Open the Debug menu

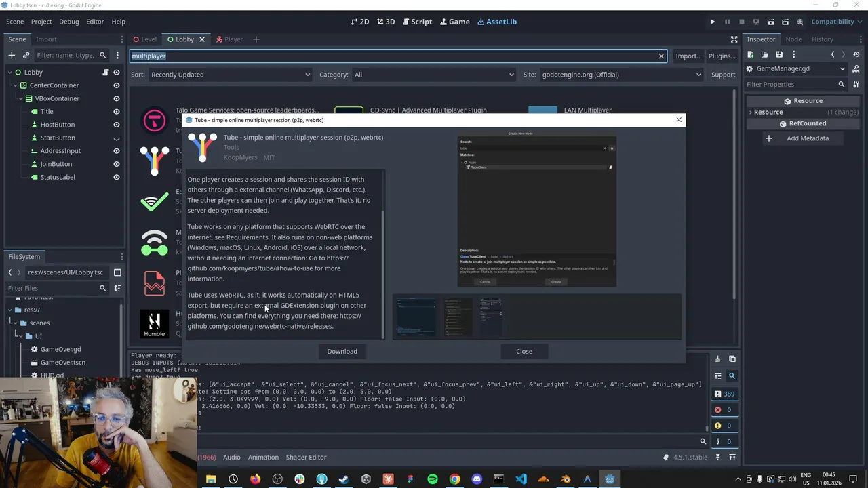[68, 22]
